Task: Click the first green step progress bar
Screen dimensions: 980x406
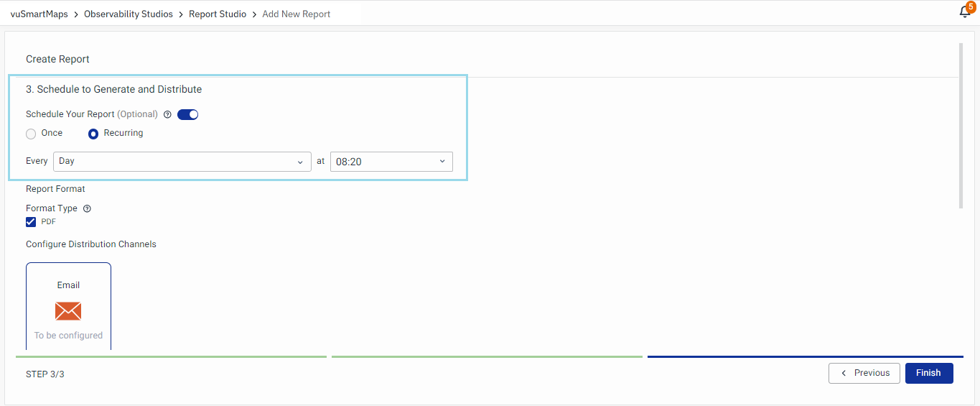Action: [x=171, y=356]
